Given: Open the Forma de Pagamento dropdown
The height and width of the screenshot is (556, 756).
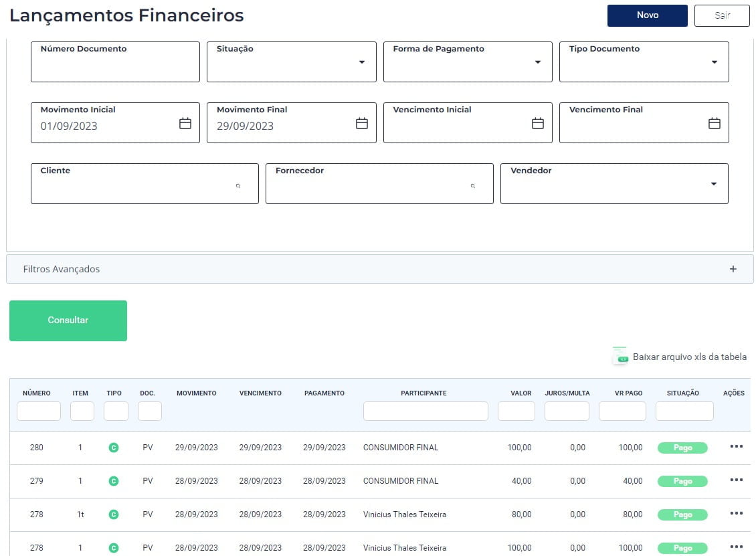Looking at the screenshot, I should 538,62.
